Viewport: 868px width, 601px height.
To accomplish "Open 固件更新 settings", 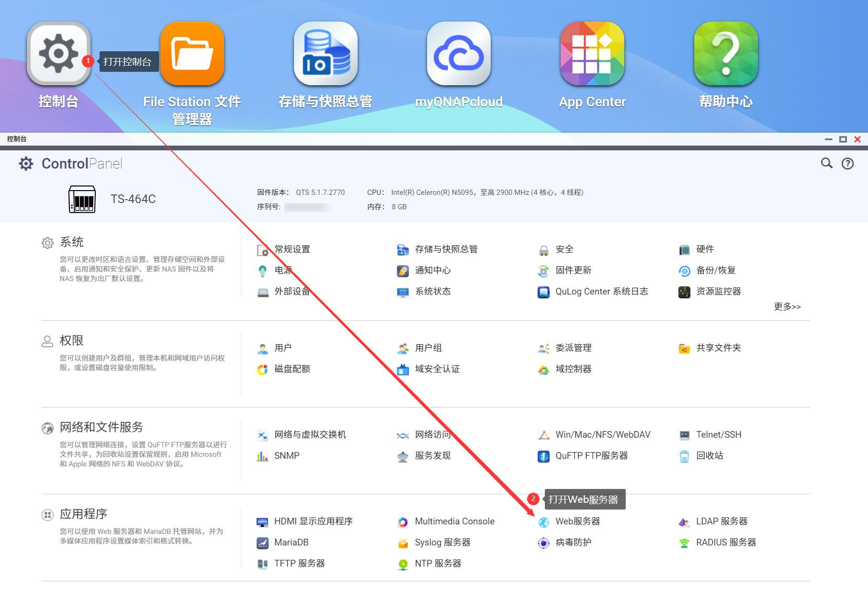I will pyautogui.click(x=573, y=271).
